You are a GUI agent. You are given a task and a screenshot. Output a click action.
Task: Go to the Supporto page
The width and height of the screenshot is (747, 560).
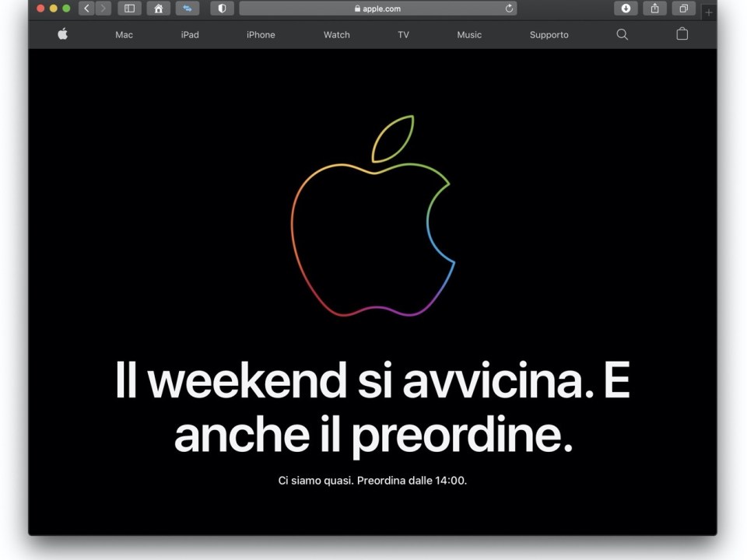point(549,35)
